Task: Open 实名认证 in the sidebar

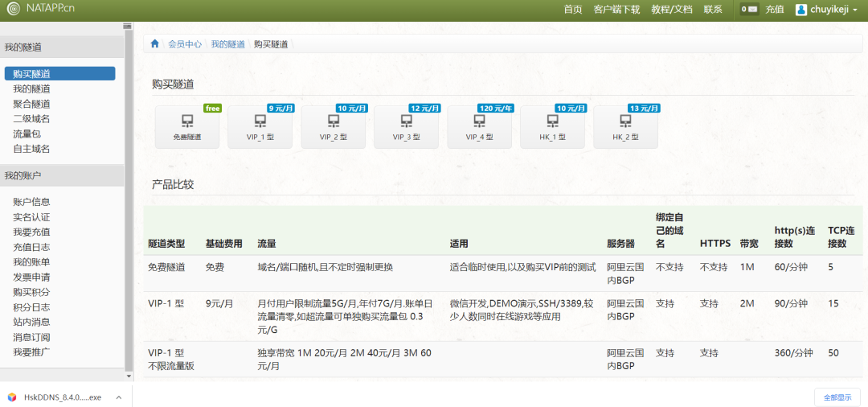Action: (x=31, y=217)
